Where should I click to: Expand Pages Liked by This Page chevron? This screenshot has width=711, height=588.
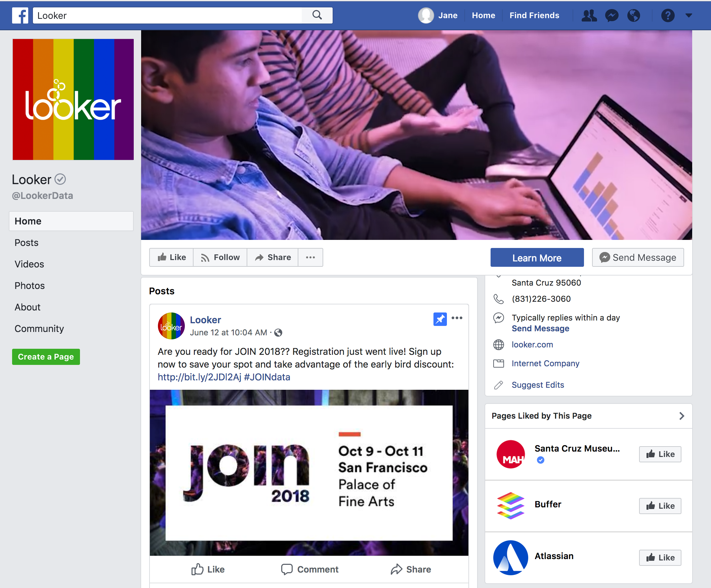tap(681, 416)
